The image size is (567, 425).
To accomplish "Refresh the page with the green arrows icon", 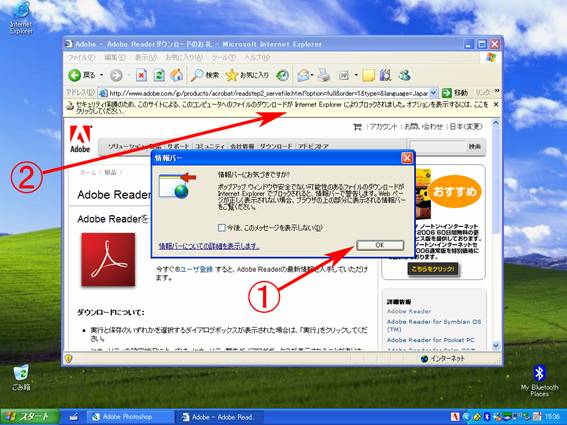I will tap(159, 75).
